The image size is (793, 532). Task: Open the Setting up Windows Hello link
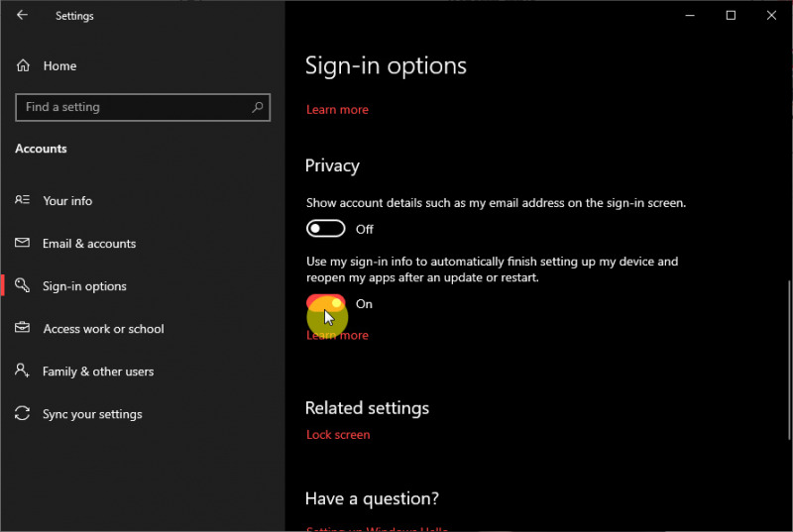pyautogui.click(x=377, y=528)
